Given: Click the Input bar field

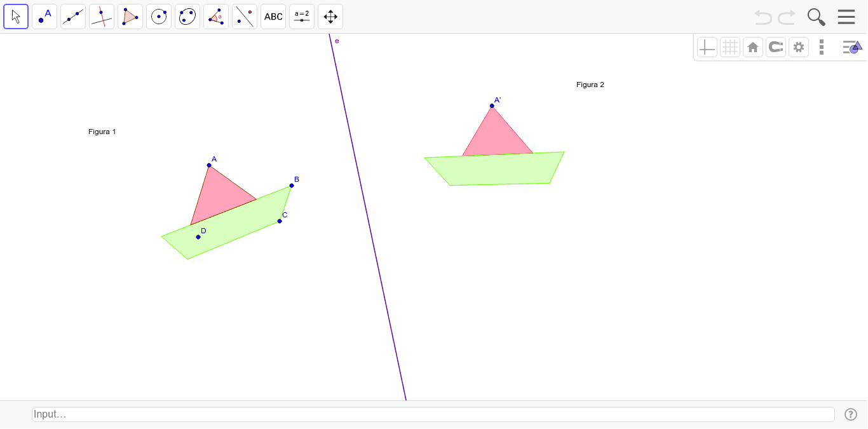Looking at the screenshot, I should coord(433,414).
